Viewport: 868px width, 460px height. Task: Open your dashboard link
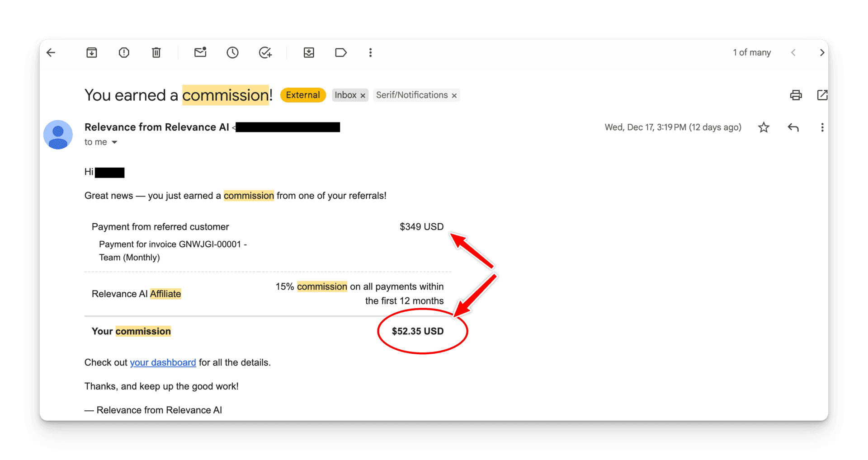tap(163, 362)
